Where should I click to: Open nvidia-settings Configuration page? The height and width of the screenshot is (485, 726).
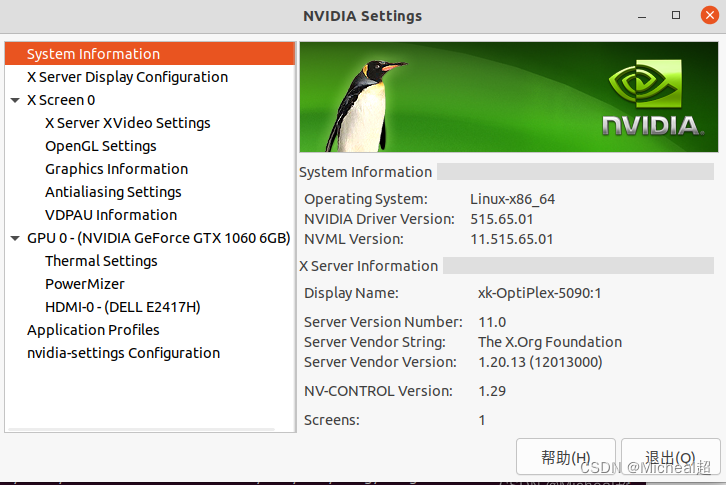pyautogui.click(x=123, y=353)
